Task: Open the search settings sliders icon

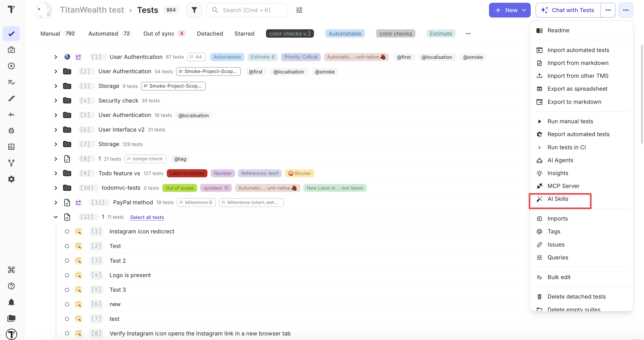Action: [299, 10]
